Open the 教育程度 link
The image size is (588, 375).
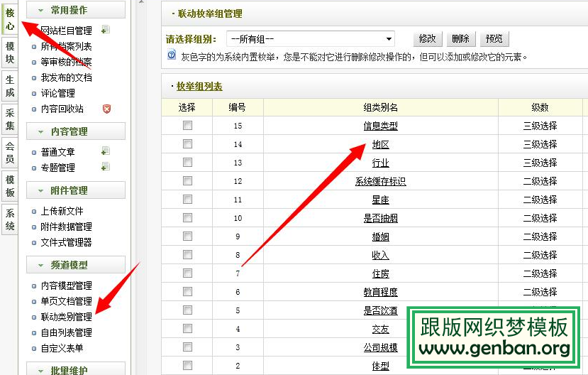pyautogui.click(x=380, y=292)
